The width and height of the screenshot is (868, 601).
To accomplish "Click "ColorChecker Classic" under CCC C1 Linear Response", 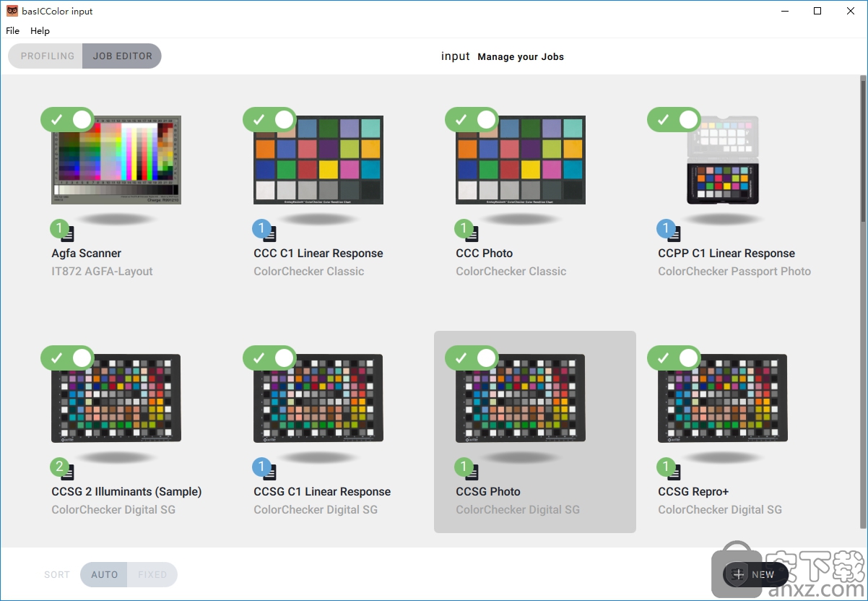I will (309, 272).
